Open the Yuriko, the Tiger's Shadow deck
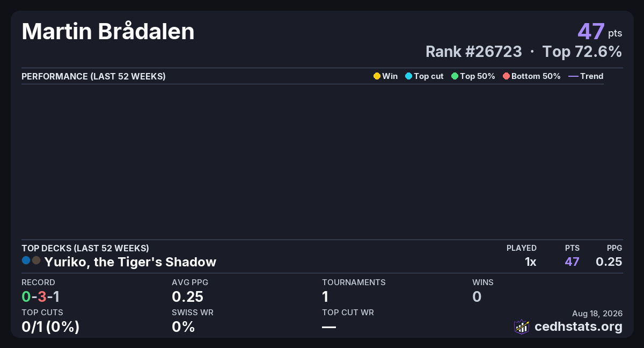644x348 pixels. tap(130, 262)
